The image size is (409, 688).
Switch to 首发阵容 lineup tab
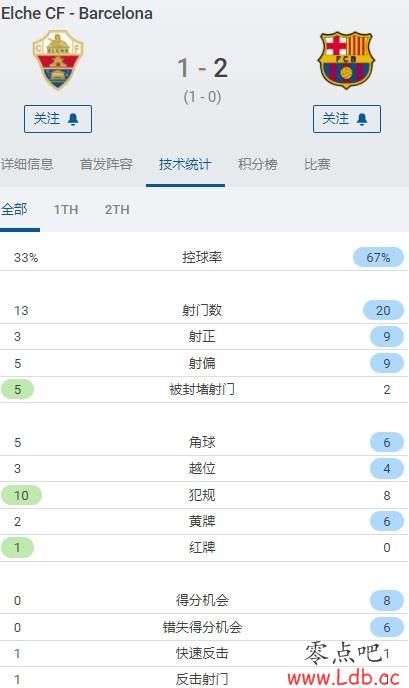tap(106, 165)
